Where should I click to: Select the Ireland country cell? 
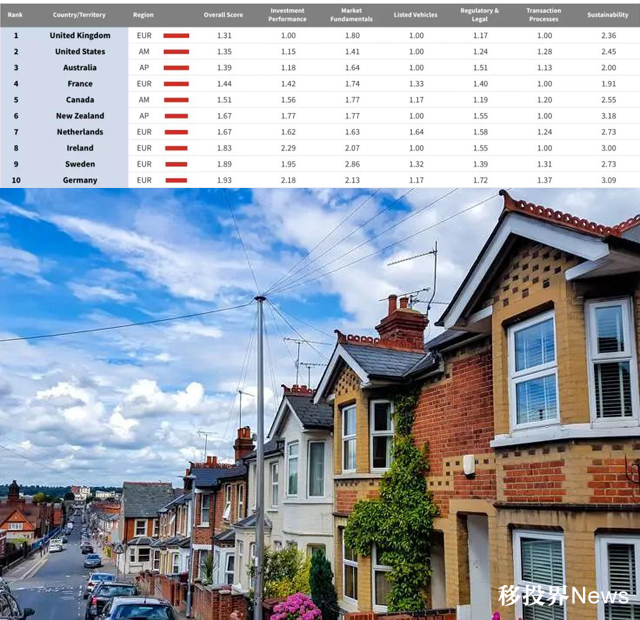(80, 148)
